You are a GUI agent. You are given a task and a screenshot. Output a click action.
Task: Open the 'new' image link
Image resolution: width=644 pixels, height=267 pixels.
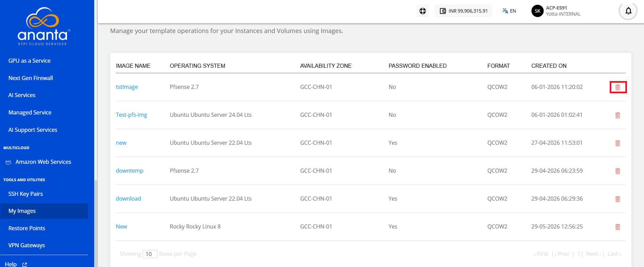click(x=121, y=143)
